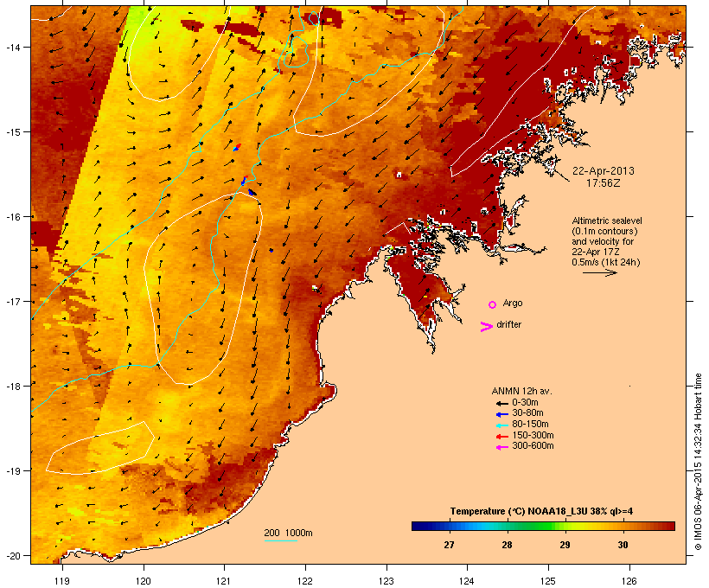Click the '123' longitude axis label
Viewport: 709px width, 588px height.
pyautogui.click(x=386, y=581)
